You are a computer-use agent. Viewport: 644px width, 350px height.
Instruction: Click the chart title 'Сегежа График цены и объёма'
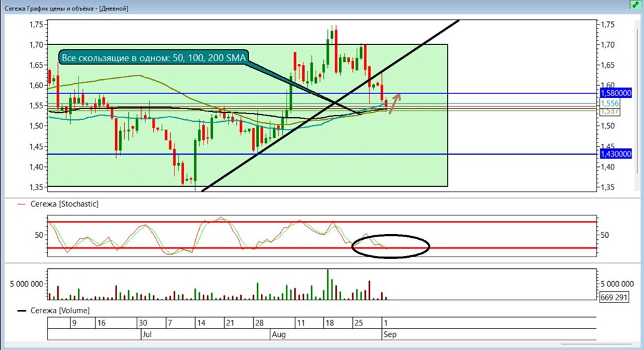click(51, 8)
